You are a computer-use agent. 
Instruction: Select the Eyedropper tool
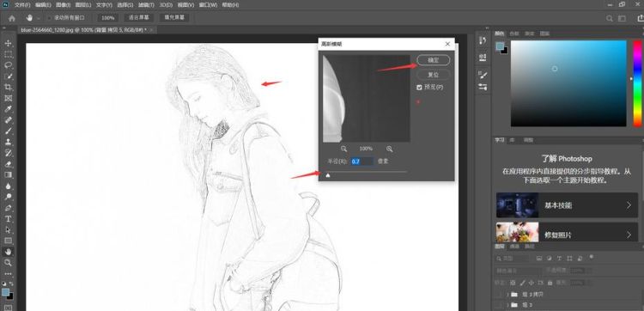coord(8,109)
